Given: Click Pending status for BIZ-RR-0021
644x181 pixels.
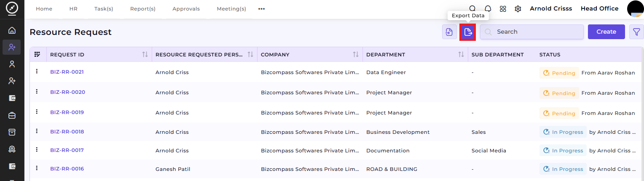Looking at the screenshot, I should (559, 73).
